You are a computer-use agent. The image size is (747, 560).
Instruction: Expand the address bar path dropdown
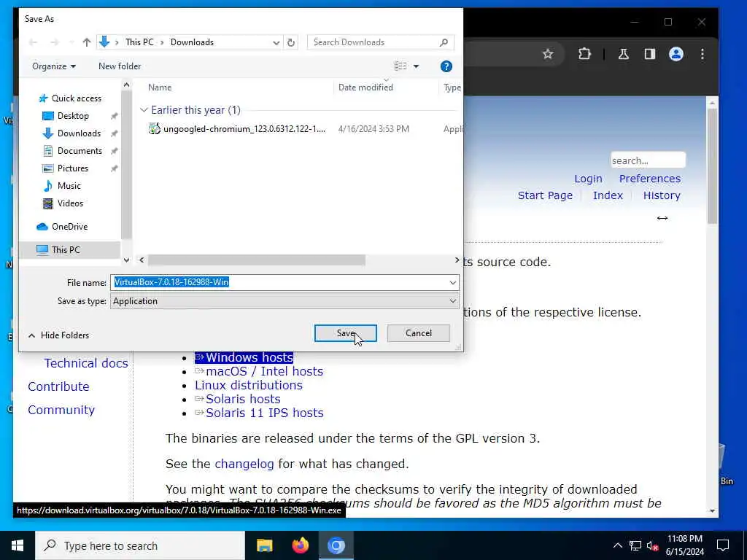(x=276, y=42)
